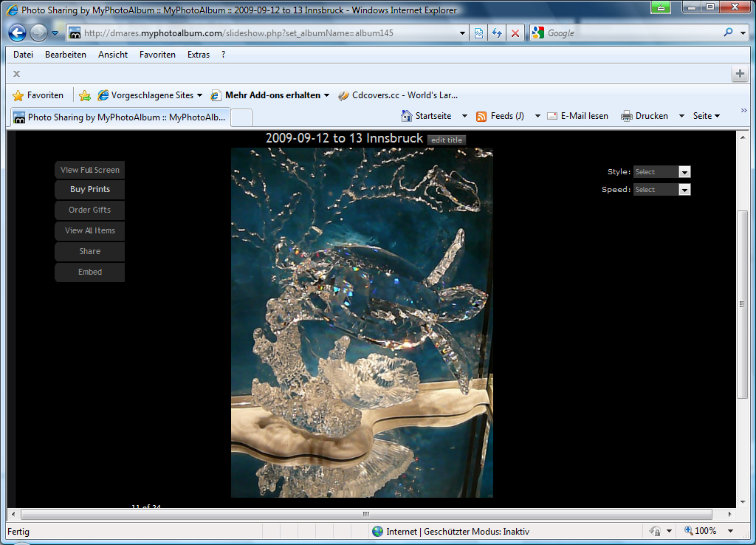Open the Extras menu
Viewport: 756px width, 545px height.
199,55
